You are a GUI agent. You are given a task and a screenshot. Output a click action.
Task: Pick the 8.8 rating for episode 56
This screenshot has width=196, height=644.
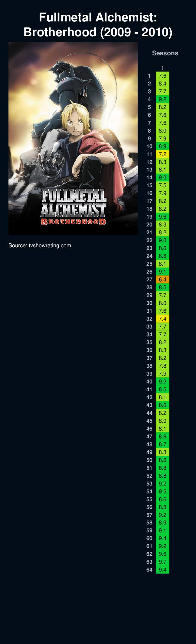coord(162,507)
